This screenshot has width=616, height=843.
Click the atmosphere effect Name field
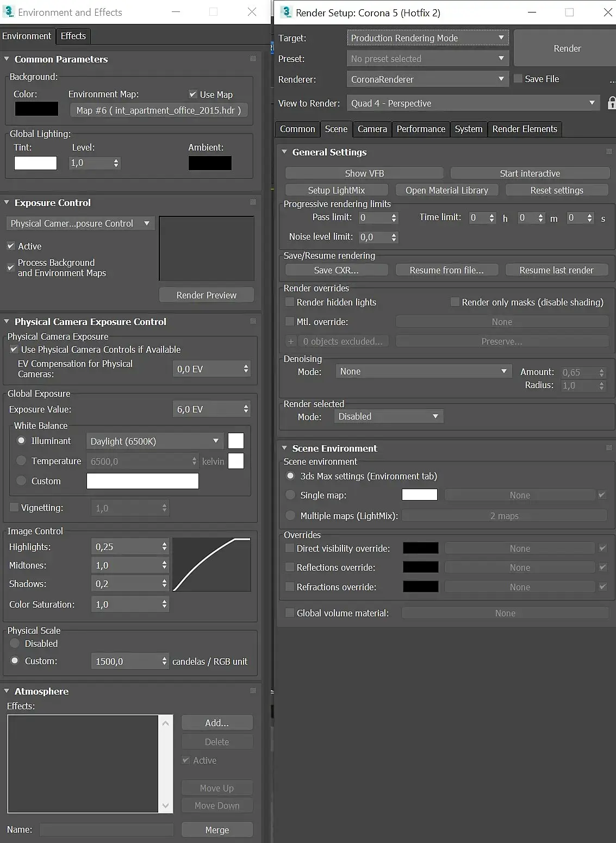106,829
